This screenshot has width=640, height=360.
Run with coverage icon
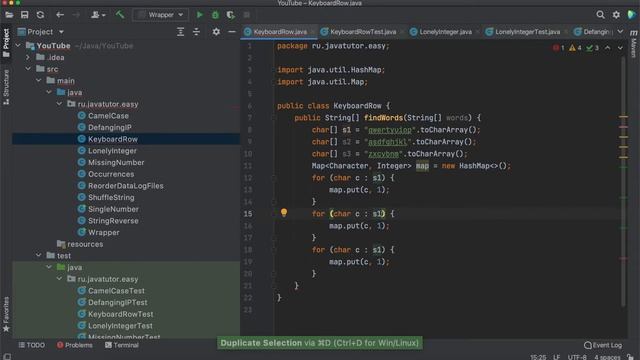point(231,15)
